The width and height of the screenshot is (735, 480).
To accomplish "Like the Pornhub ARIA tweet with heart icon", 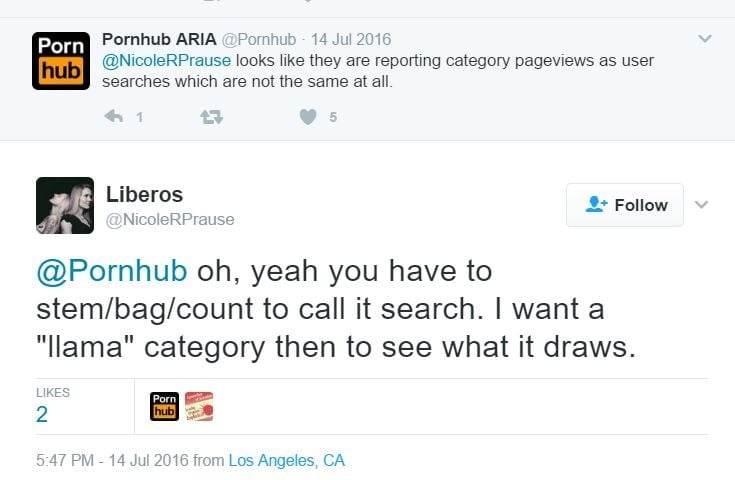I will (x=308, y=117).
